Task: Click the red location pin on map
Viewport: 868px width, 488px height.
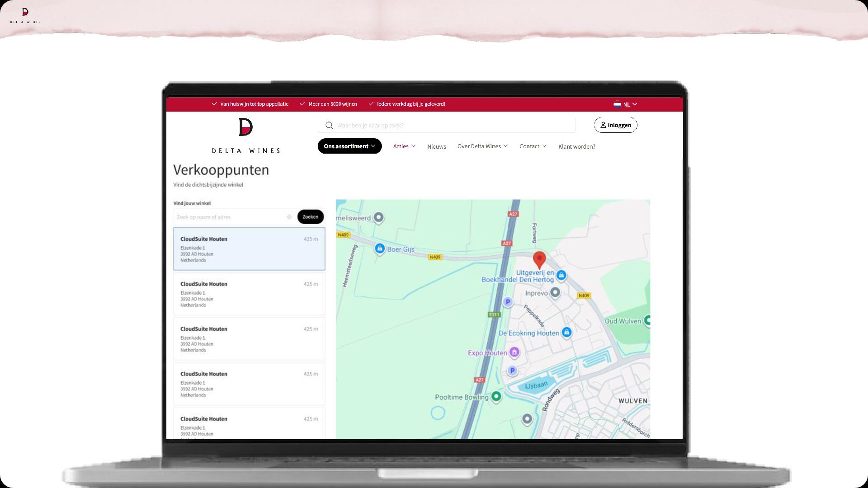Action: coord(539,259)
